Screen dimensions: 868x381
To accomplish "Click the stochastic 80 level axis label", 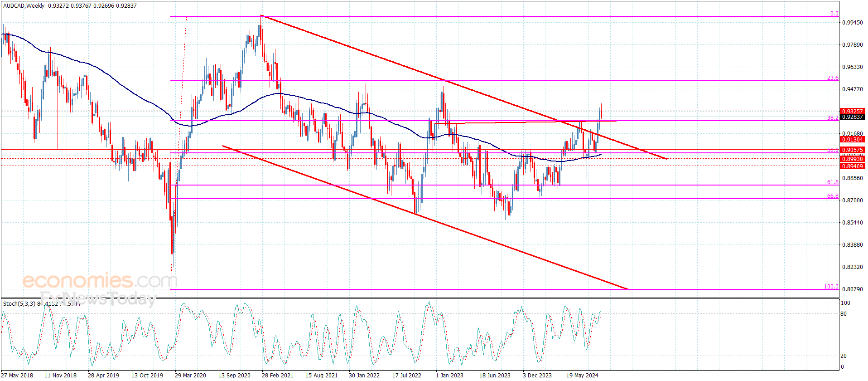I will pos(844,314).
